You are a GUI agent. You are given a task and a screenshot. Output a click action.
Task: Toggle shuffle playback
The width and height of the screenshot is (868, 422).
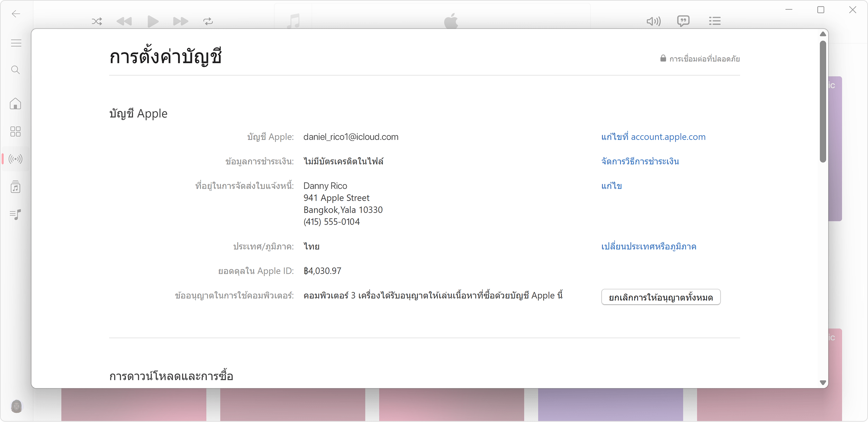[97, 22]
